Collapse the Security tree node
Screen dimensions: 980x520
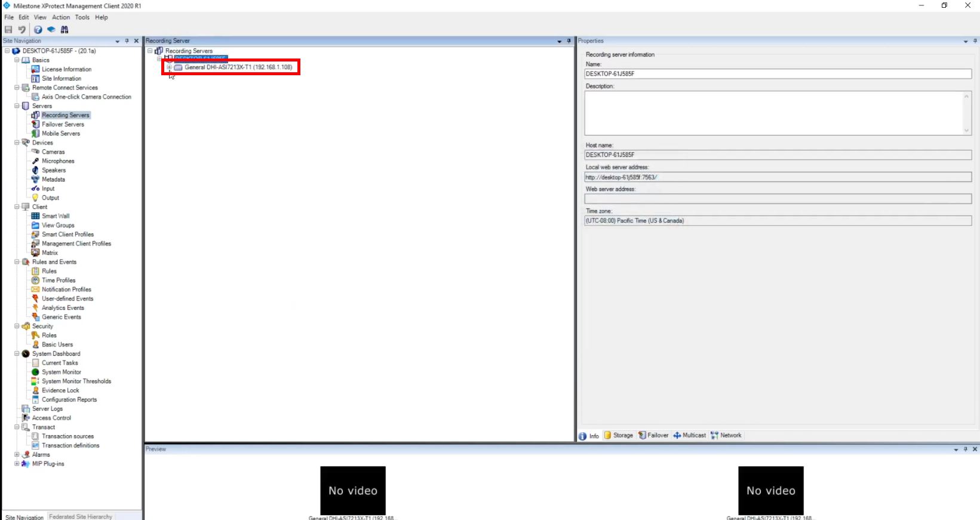tap(17, 327)
